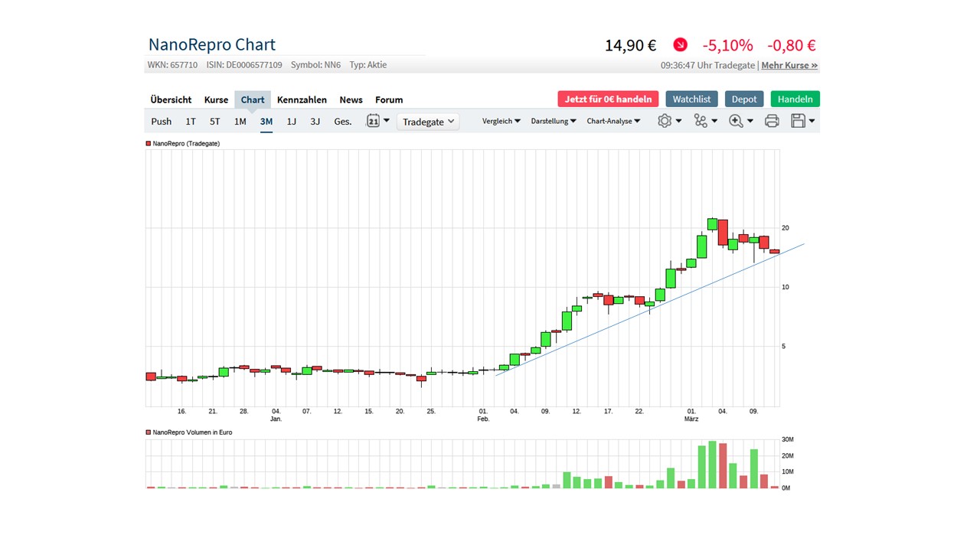The image size is (980, 551).
Task: Switch to the Übersicht tab
Action: tap(171, 99)
